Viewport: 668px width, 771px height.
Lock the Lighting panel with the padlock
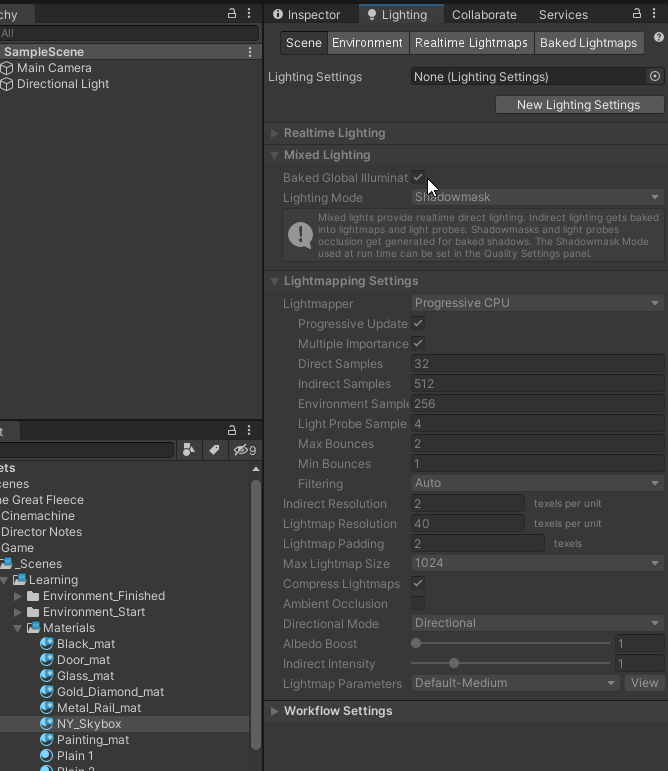coord(637,14)
